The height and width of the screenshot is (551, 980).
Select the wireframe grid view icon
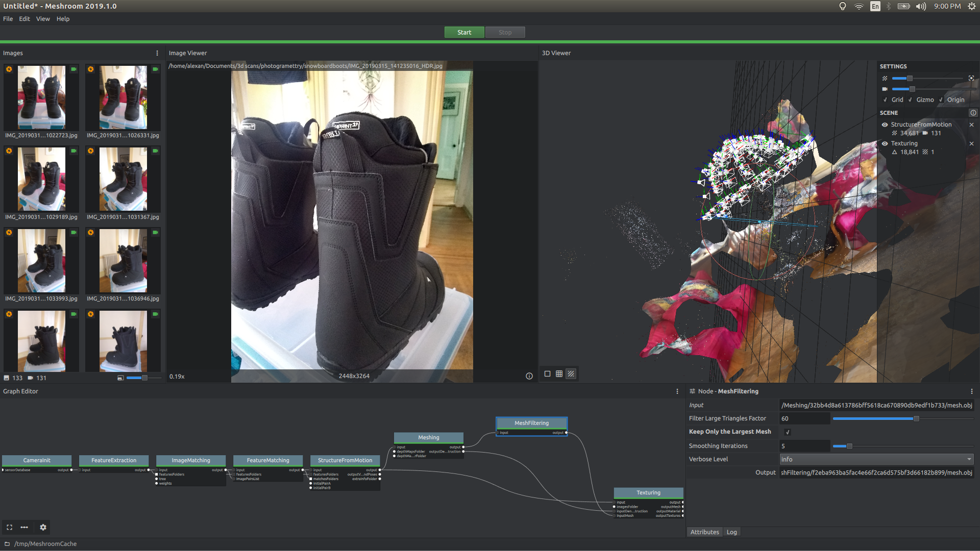tap(559, 373)
